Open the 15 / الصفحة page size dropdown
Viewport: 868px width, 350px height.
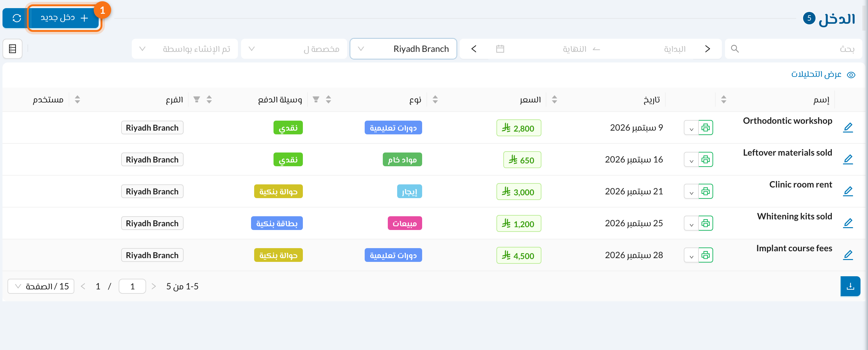(41, 286)
